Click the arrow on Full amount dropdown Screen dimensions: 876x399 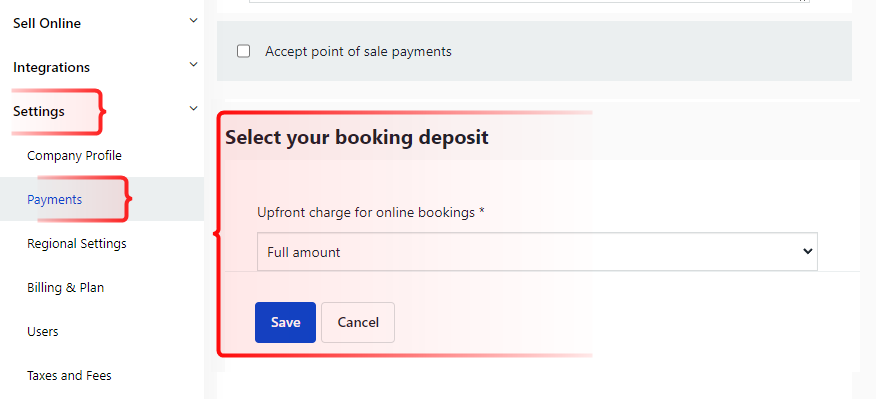(807, 251)
